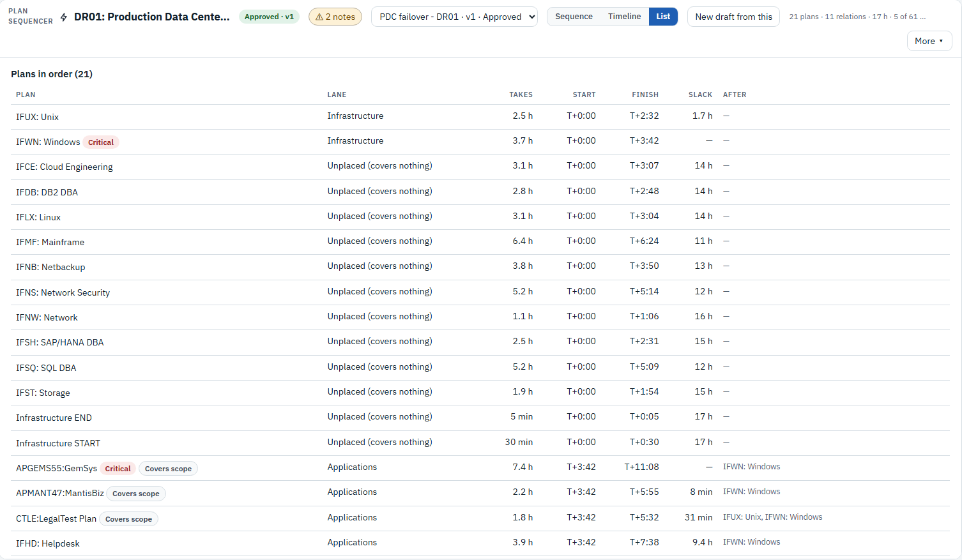Click New draft from this button

[x=733, y=17]
